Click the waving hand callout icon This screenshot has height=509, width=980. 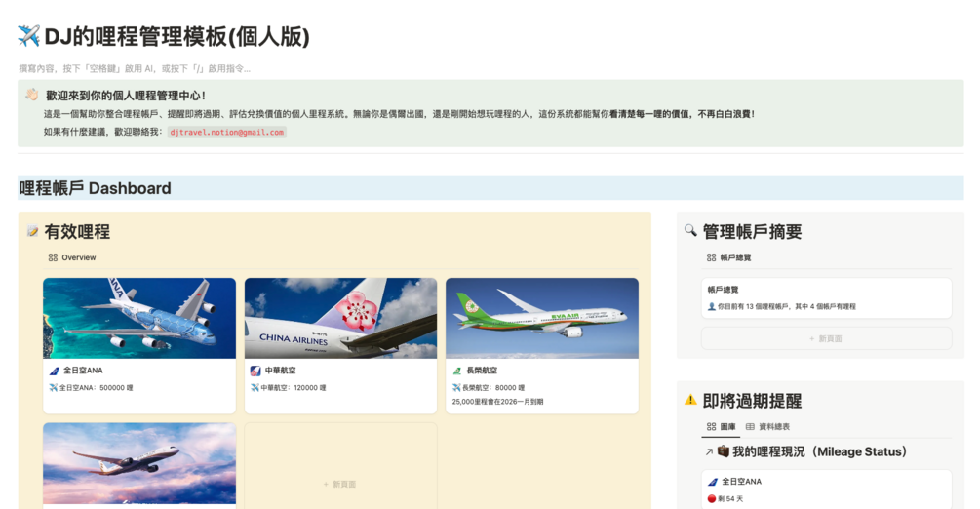pyautogui.click(x=32, y=95)
